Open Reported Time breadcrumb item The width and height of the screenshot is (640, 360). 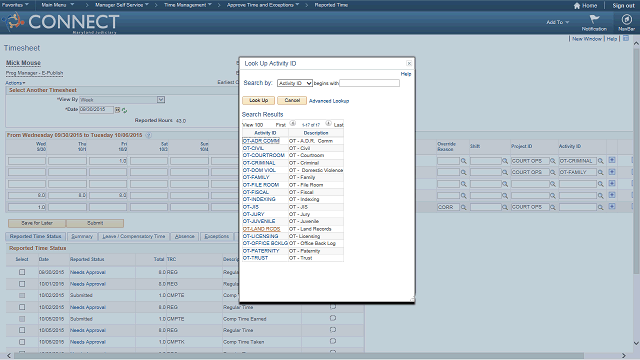(331, 5)
